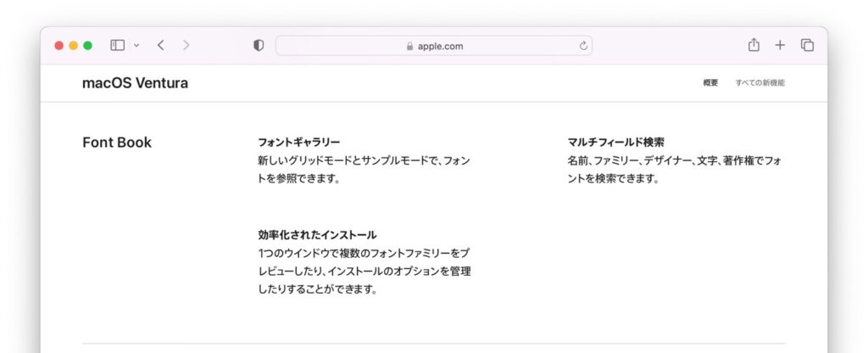
Task: Go forward to the next page
Action: click(186, 46)
